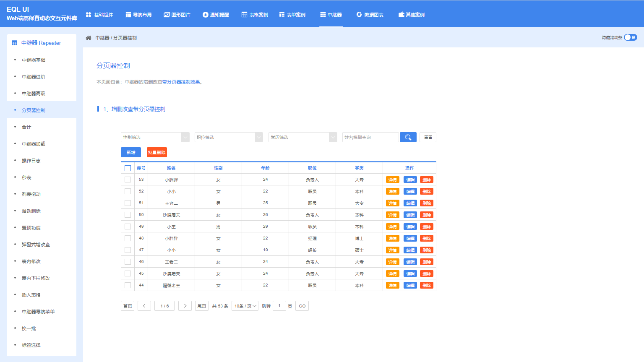Select the 数据图表 chart icon in top nav
The image size is (644, 362).
click(x=359, y=14)
